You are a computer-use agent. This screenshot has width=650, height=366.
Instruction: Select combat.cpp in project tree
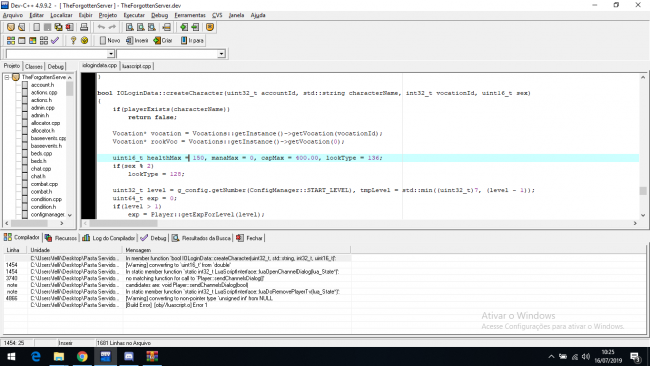tap(44, 184)
